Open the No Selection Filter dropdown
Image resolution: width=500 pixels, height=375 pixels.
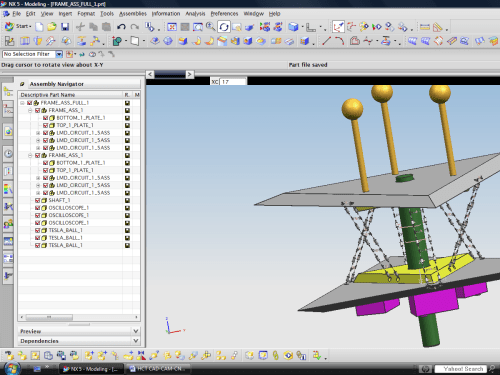pyautogui.click(x=59, y=54)
